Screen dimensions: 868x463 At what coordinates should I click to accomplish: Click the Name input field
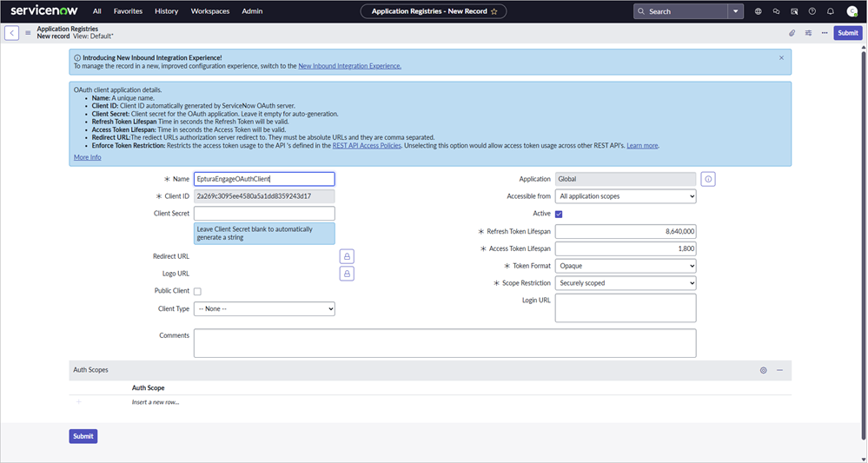(264, 179)
